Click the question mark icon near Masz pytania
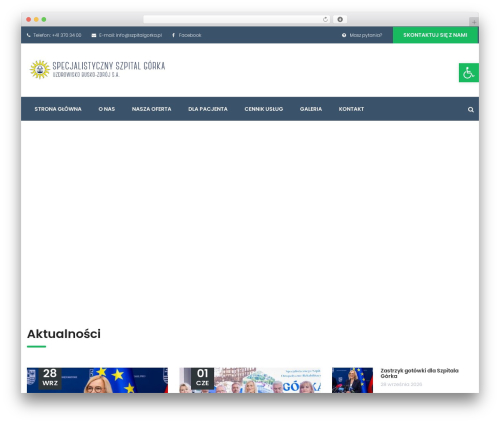500x423 pixels. (x=344, y=35)
